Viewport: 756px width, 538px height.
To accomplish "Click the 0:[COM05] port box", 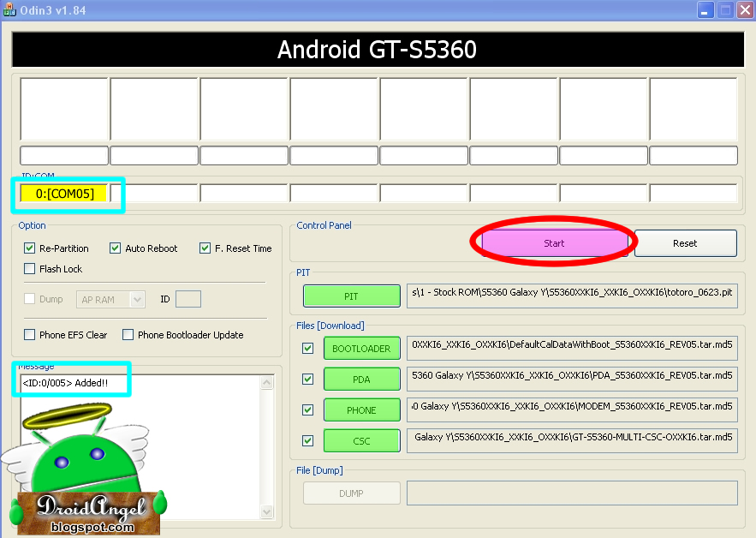I will coord(63,194).
